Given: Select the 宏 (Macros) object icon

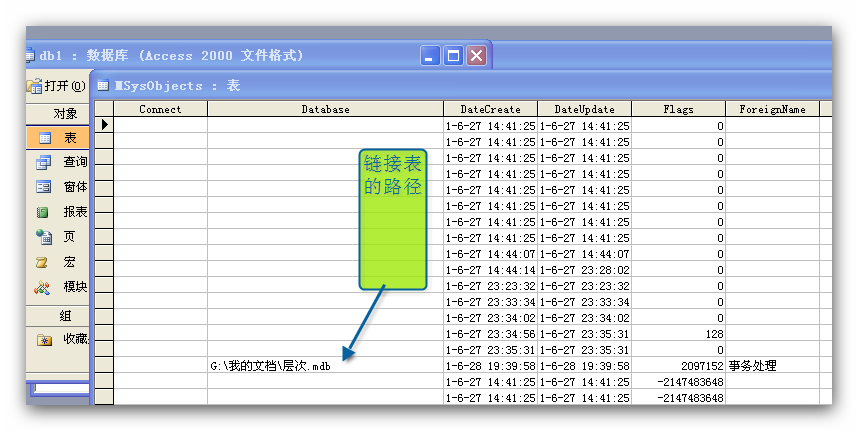Looking at the screenshot, I should [x=42, y=263].
